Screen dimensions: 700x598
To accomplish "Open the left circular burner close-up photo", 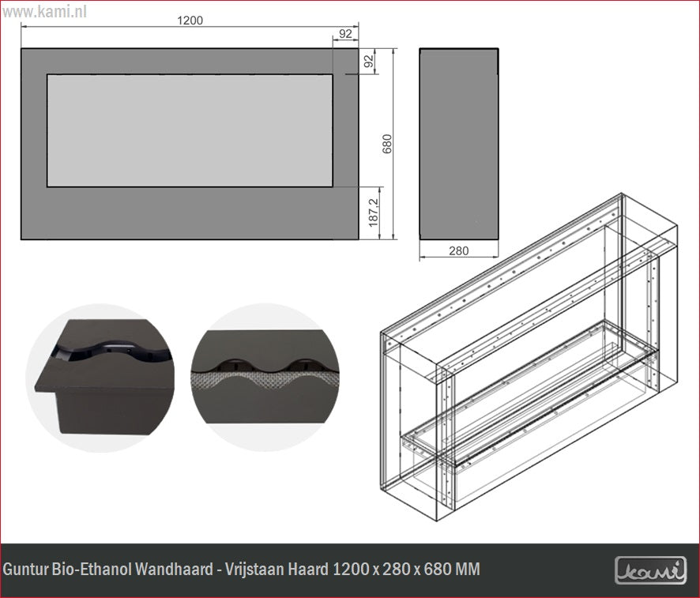I will 100,378.
